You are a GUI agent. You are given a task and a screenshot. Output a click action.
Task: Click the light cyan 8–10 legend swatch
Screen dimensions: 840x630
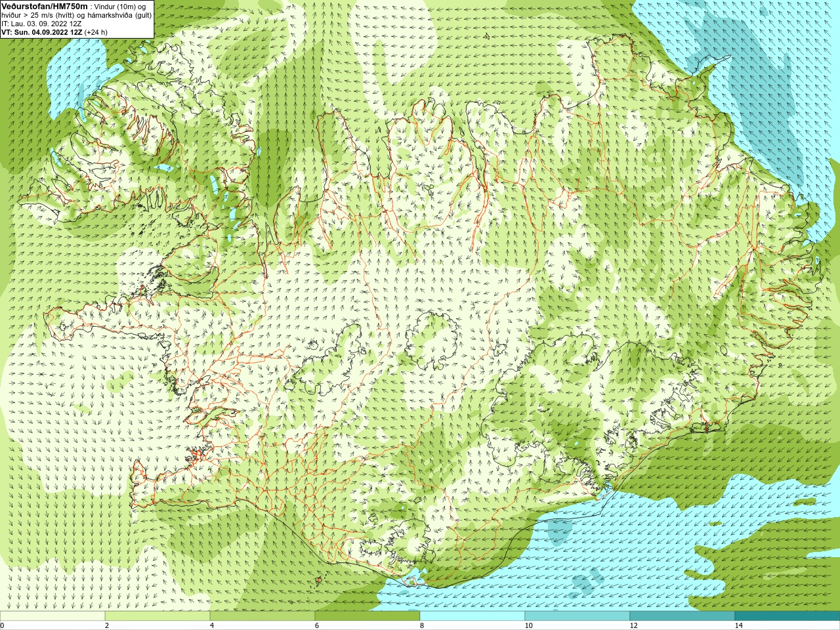click(472, 616)
